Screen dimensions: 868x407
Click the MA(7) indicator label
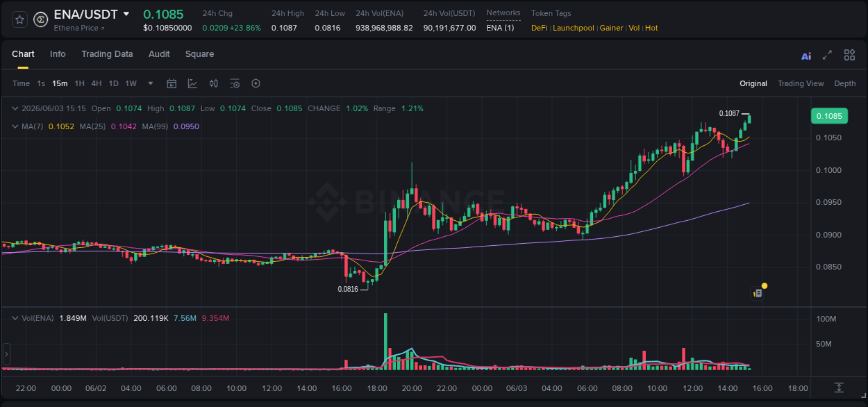coord(32,126)
